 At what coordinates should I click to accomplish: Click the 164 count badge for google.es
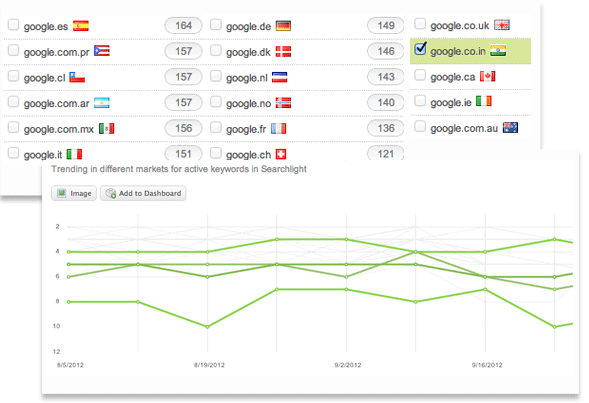click(183, 26)
